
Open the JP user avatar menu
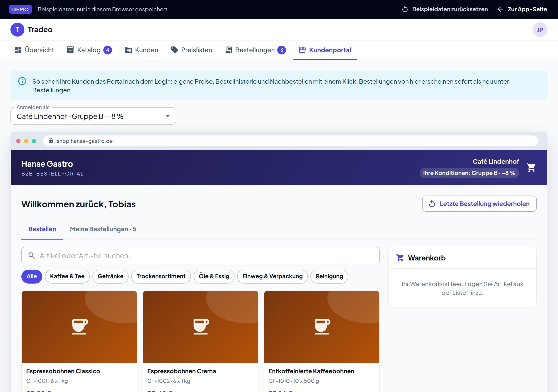(540, 30)
